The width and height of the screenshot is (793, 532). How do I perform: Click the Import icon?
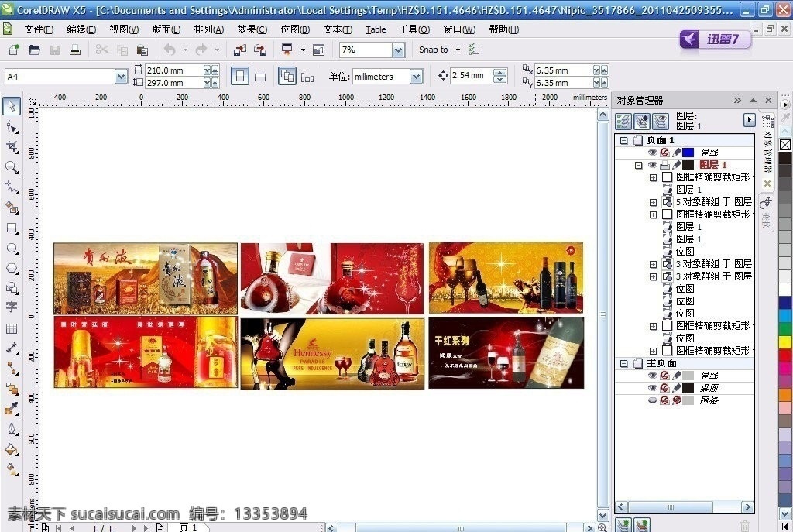coord(240,50)
